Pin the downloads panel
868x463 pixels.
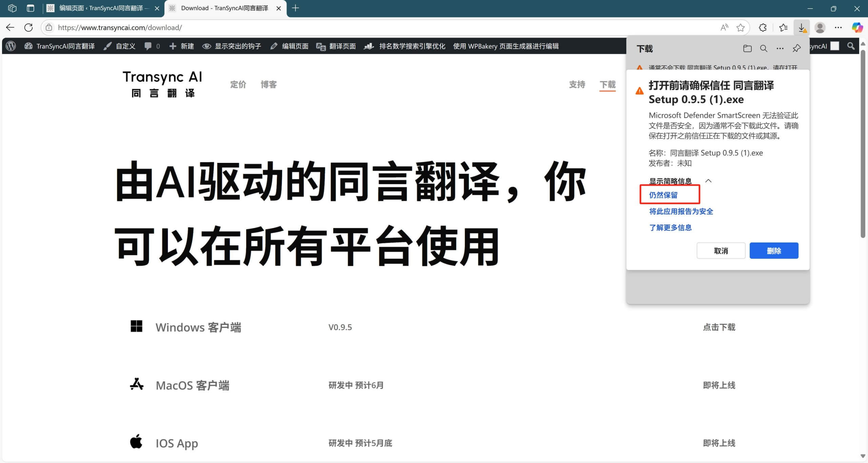click(x=796, y=48)
